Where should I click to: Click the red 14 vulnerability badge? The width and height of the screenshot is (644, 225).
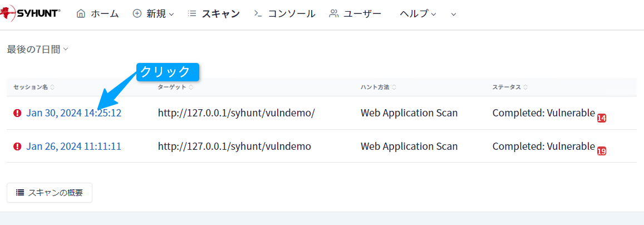tap(602, 118)
